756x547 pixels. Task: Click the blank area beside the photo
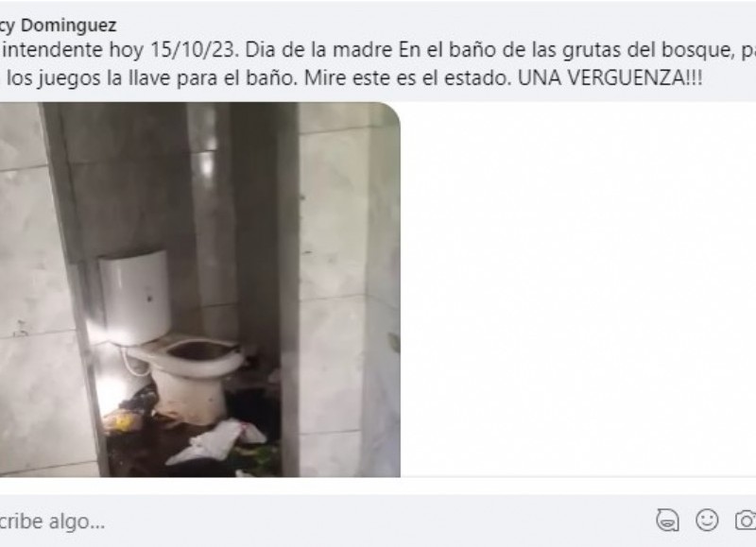(x=578, y=289)
